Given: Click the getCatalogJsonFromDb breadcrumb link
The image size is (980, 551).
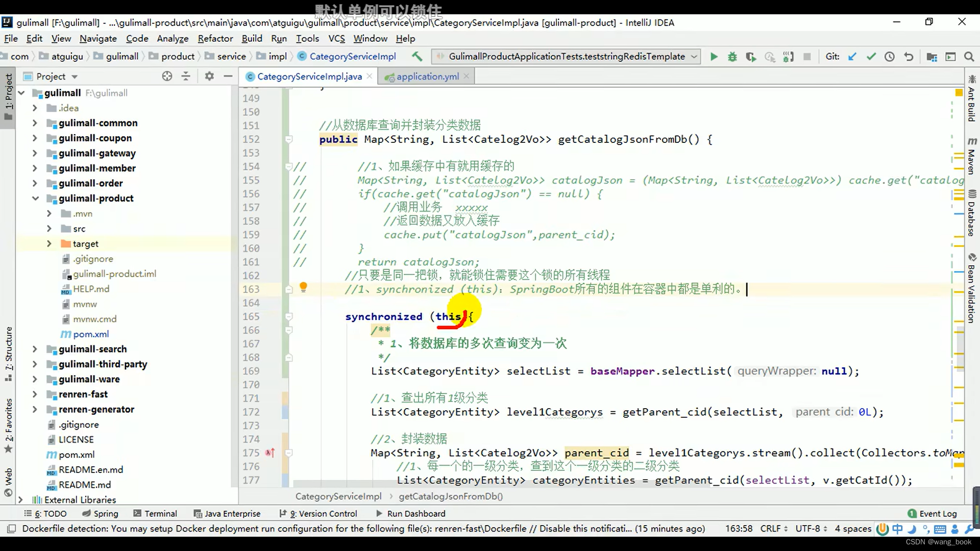Looking at the screenshot, I should [x=451, y=496].
